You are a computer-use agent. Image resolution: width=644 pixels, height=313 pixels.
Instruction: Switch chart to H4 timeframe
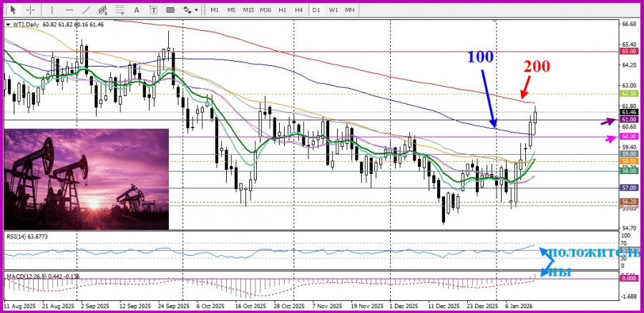click(298, 9)
